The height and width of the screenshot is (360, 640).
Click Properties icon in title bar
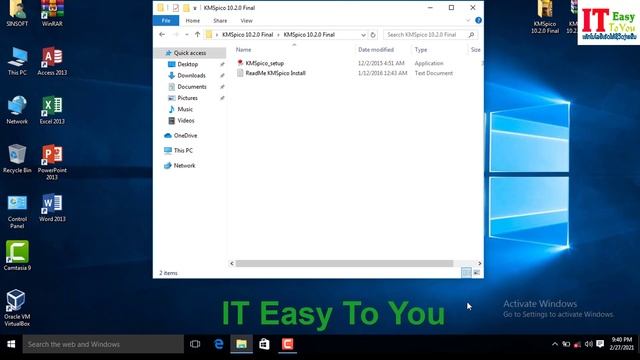click(x=176, y=8)
